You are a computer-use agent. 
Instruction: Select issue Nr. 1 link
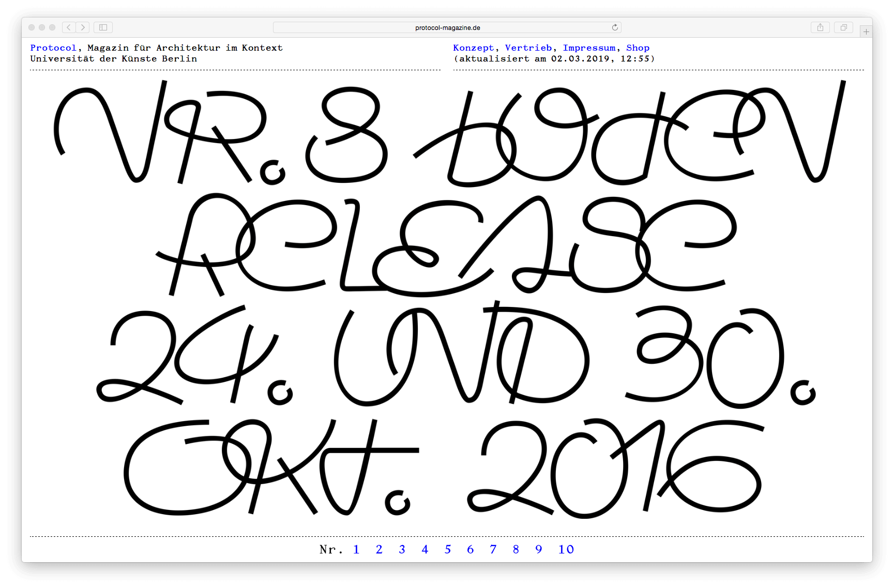click(x=356, y=549)
